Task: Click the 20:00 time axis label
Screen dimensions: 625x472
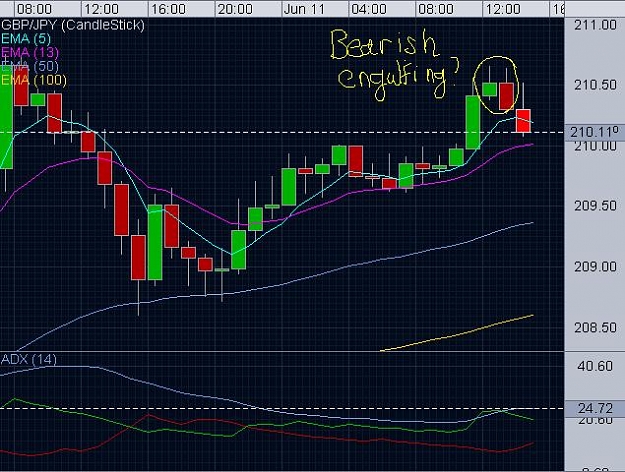Action: 235,9
